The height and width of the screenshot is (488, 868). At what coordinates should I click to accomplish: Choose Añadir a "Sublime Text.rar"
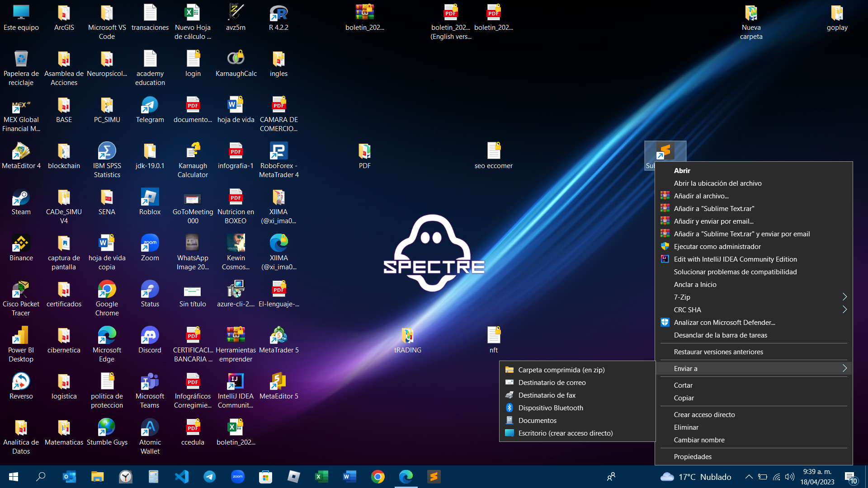tap(754, 208)
